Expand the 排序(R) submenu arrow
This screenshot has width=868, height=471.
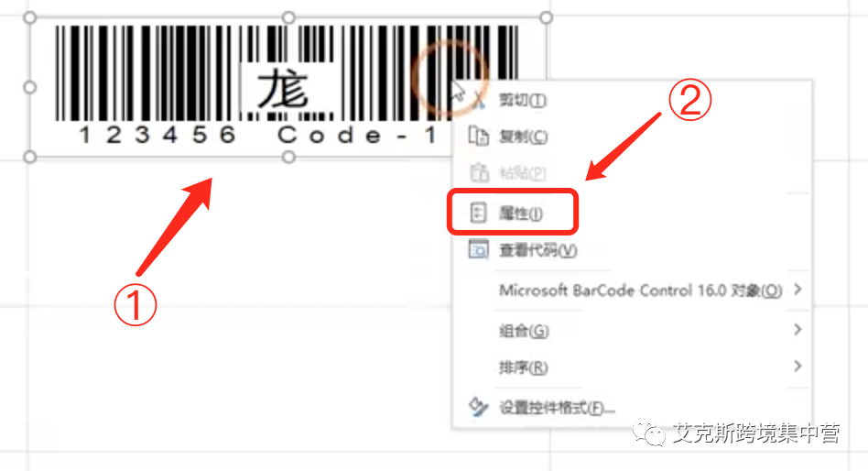pos(797,366)
